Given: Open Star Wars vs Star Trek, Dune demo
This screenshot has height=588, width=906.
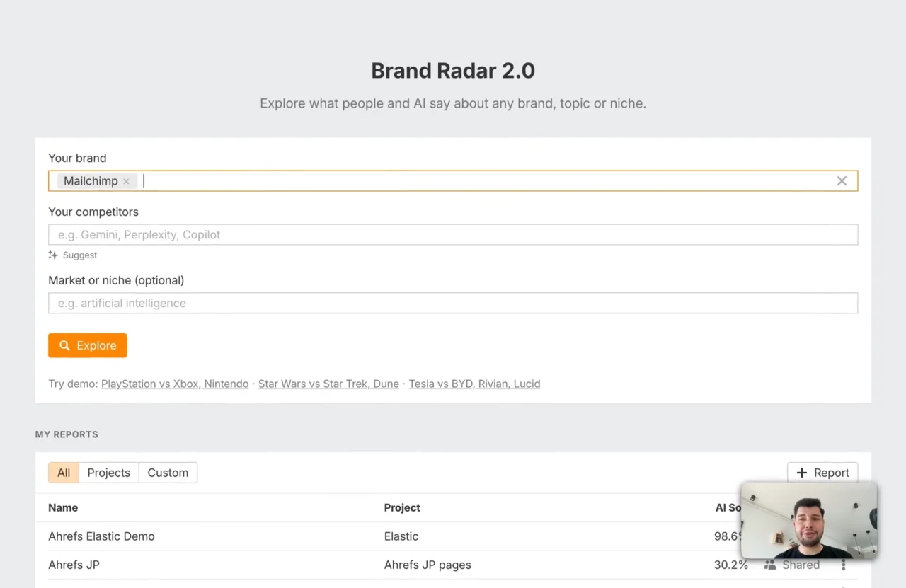Looking at the screenshot, I should (x=328, y=384).
